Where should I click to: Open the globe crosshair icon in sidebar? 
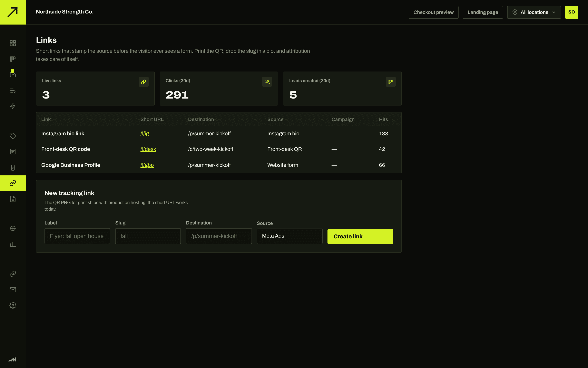click(13, 228)
